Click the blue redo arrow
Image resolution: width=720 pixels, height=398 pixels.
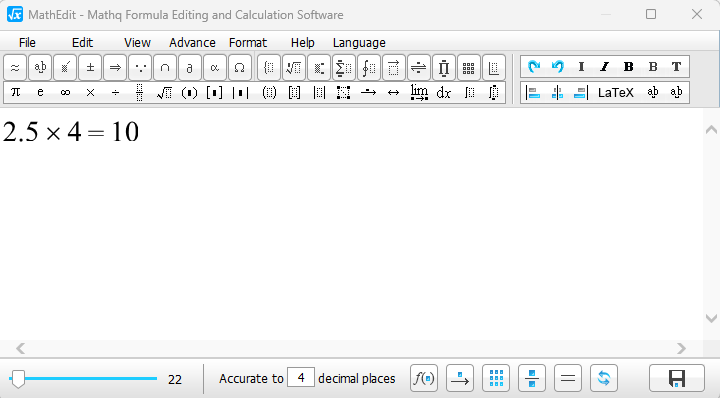pos(534,67)
